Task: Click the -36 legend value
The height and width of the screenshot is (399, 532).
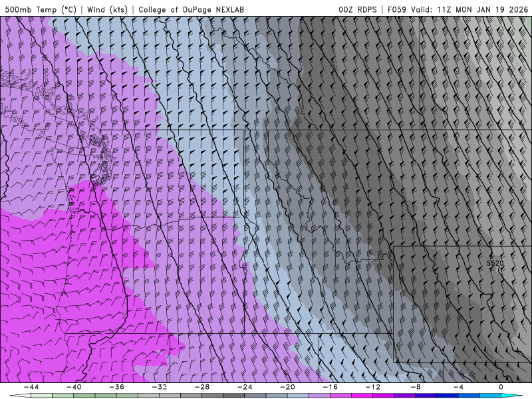Action: click(116, 387)
